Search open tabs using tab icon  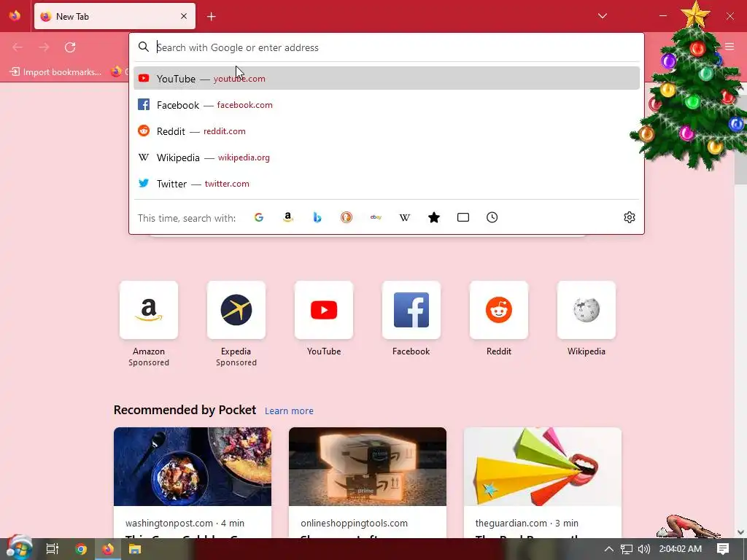tap(463, 217)
